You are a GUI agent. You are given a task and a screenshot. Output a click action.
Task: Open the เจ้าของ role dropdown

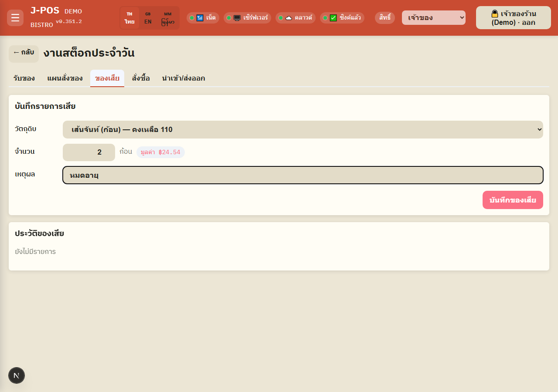click(x=434, y=18)
